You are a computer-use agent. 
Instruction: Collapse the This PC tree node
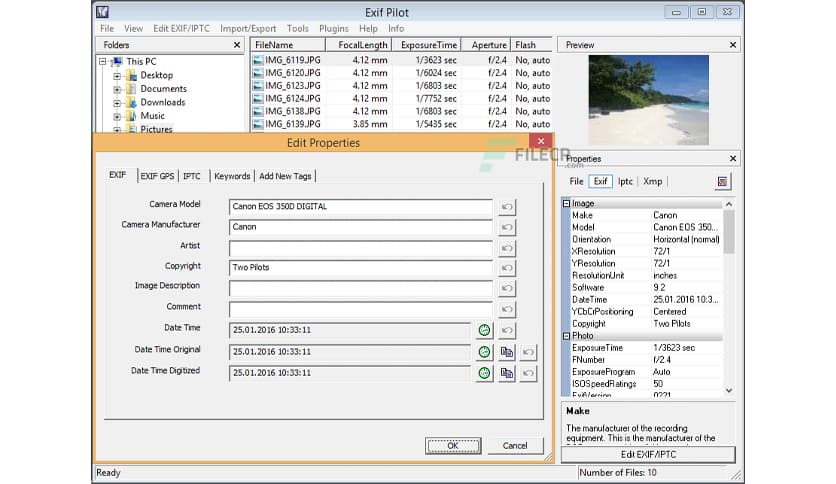click(x=103, y=62)
